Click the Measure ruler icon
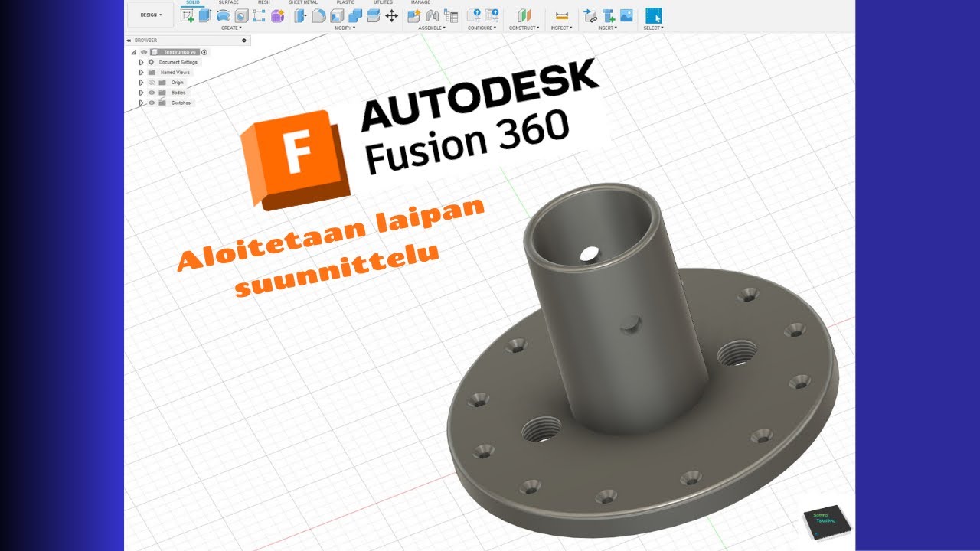 click(x=562, y=15)
